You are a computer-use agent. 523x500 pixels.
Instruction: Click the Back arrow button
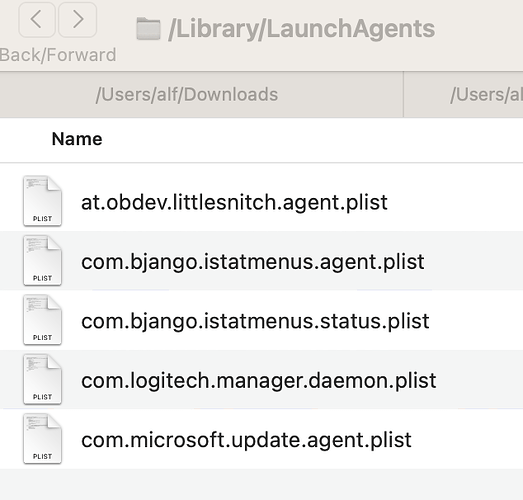[37, 19]
